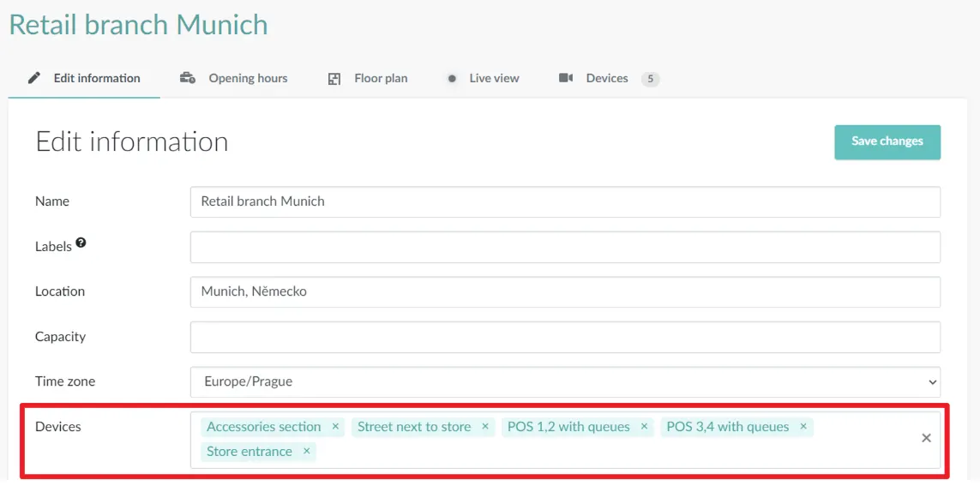The image size is (980, 486).
Task: Remove the Store entrance device tag
Action: (x=306, y=451)
